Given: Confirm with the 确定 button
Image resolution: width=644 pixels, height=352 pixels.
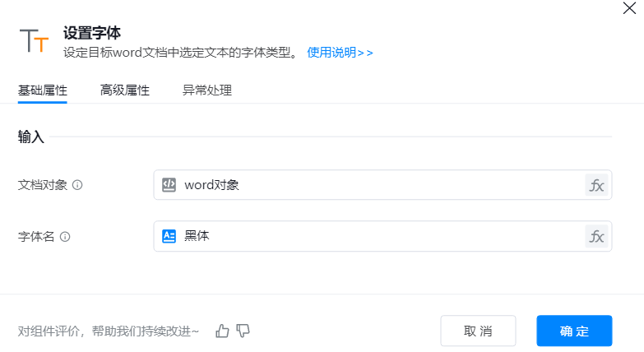Looking at the screenshot, I should point(574,331).
